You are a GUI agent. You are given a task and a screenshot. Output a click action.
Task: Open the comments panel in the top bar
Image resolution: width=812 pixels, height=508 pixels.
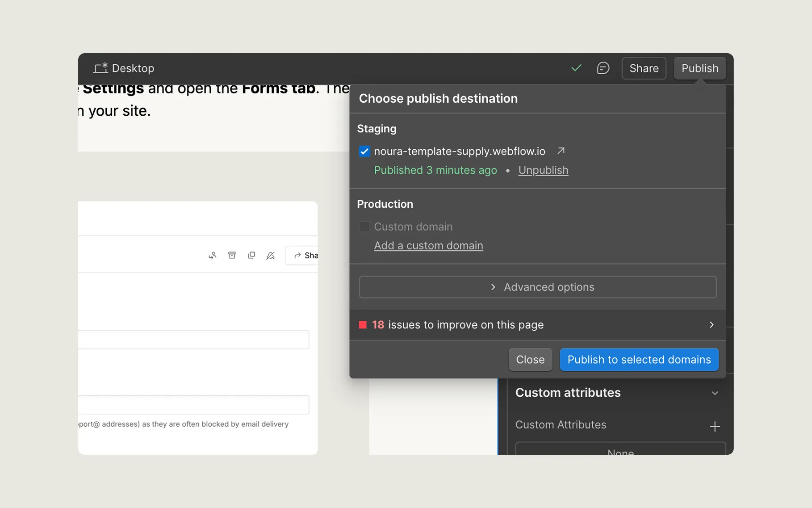[603, 68]
